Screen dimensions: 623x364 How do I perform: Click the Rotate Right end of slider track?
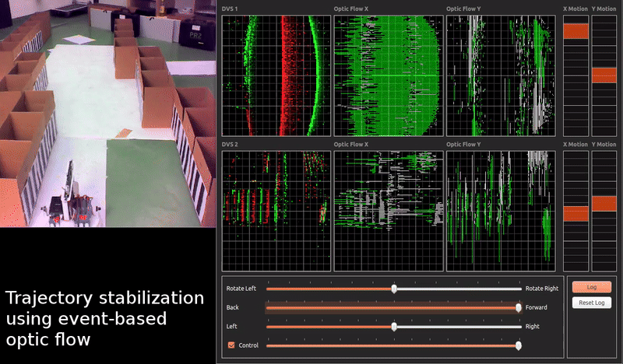tap(520, 289)
